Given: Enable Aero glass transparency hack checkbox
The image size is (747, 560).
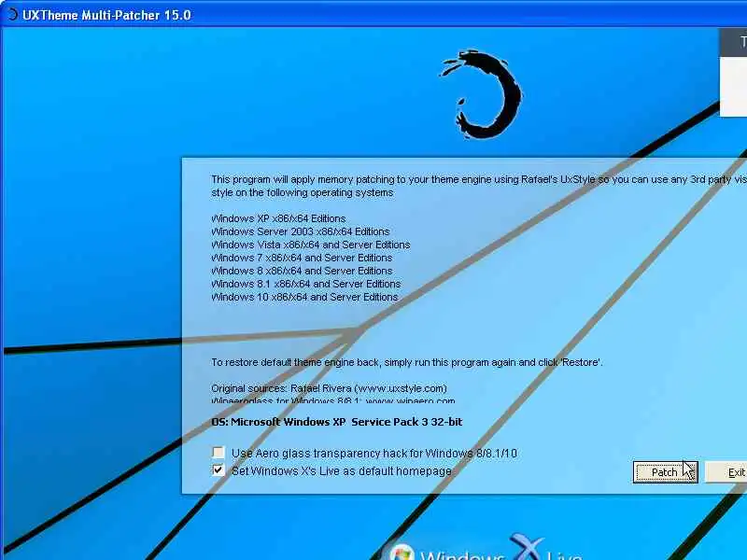Looking at the screenshot, I should [218, 453].
